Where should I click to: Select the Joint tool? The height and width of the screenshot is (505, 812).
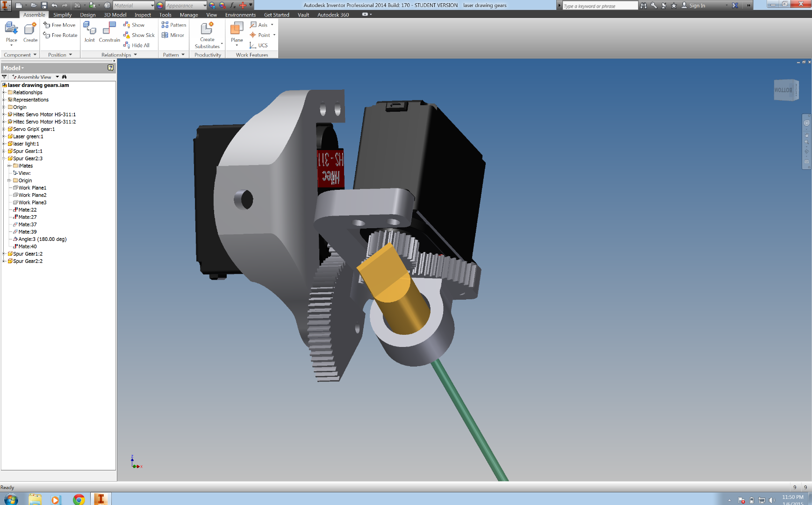coord(89,33)
